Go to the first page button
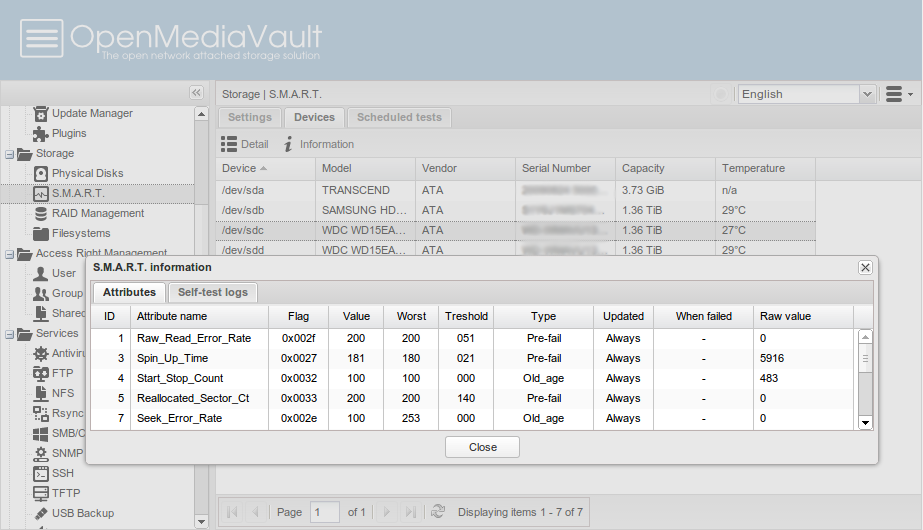This screenshot has width=923, height=530. pyautogui.click(x=233, y=512)
